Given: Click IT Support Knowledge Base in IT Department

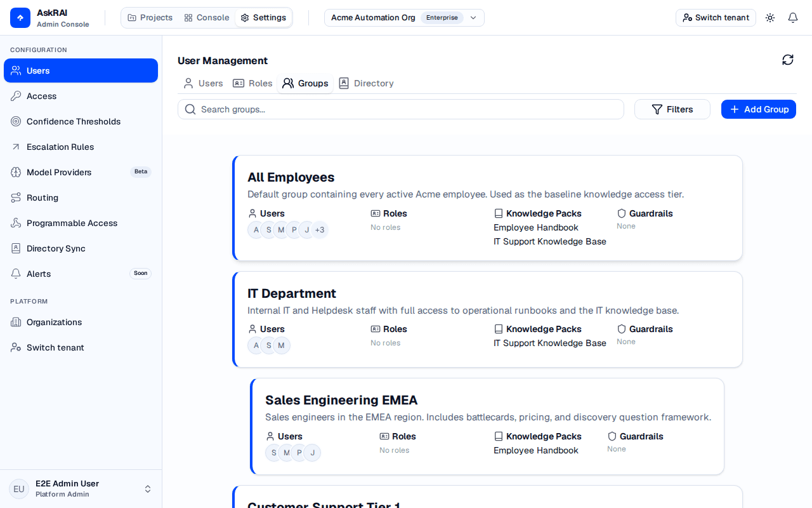Looking at the screenshot, I should [550, 343].
